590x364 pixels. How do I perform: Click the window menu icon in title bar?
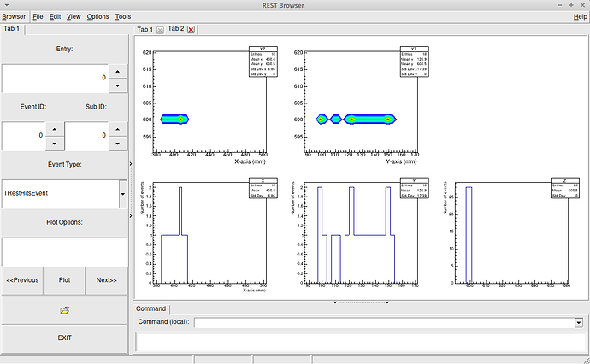click(x=7, y=5)
